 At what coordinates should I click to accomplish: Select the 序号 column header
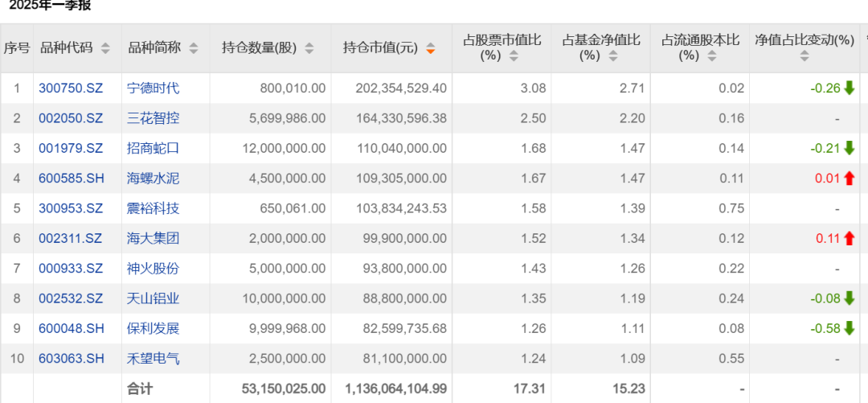pyautogui.click(x=17, y=47)
